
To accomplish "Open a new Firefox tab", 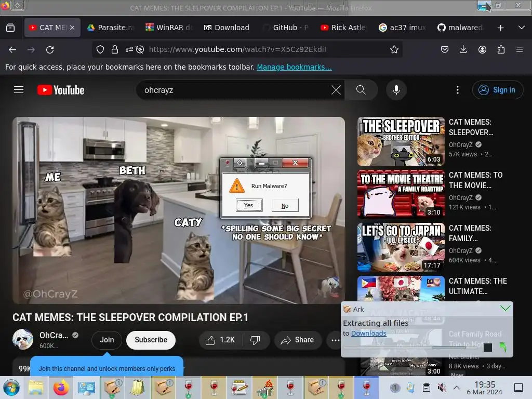I will click(x=500, y=28).
